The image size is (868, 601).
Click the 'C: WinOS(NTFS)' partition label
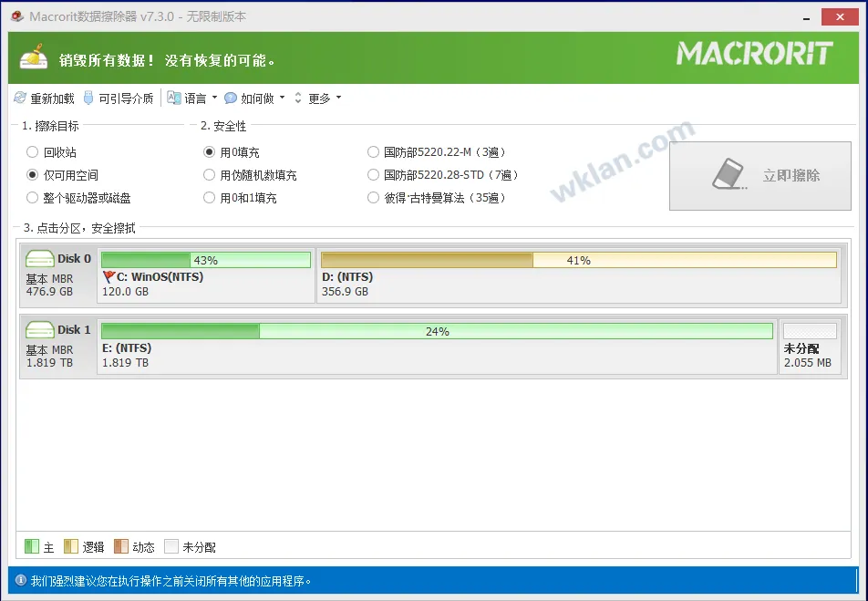pos(160,276)
